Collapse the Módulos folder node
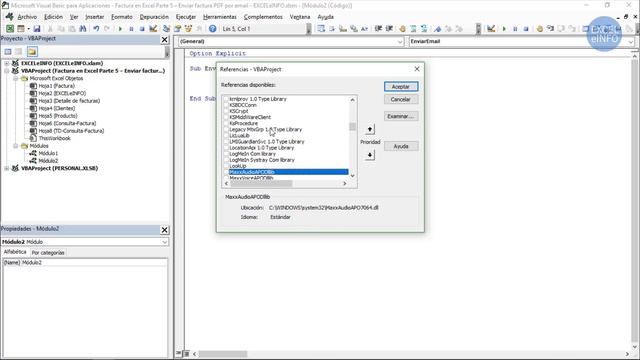The image size is (640, 360). pyautogui.click(x=16, y=146)
